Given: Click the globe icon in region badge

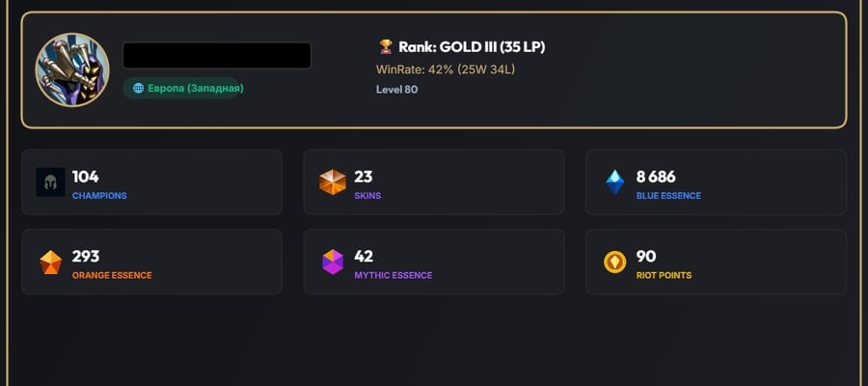Looking at the screenshot, I should (138, 88).
